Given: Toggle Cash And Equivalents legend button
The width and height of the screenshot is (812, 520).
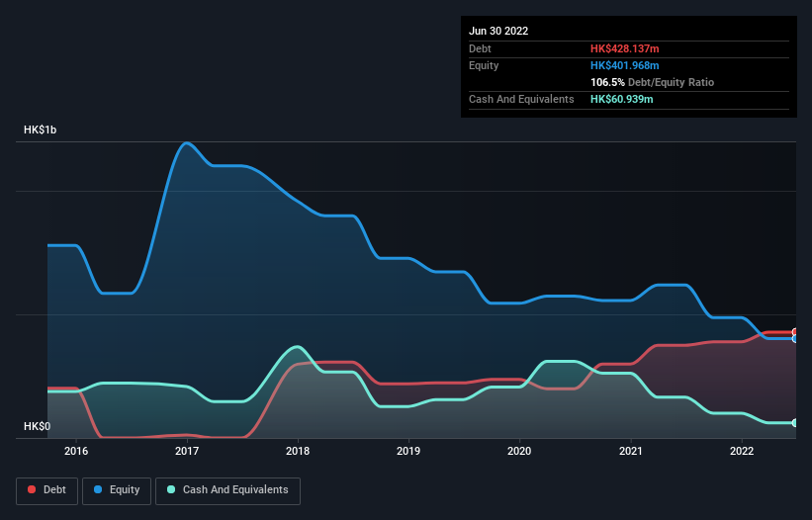Looking at the screenshot, I should 227,490.
